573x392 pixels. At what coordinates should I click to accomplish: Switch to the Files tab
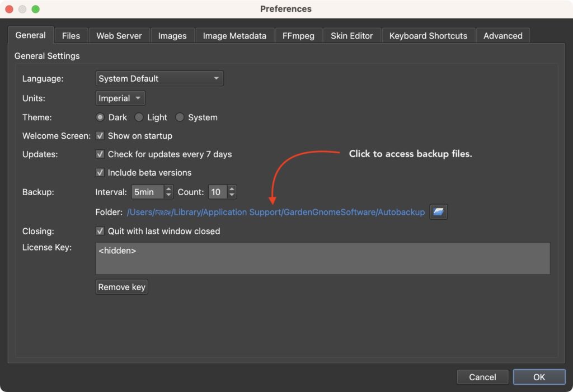[x=71, y=36]
